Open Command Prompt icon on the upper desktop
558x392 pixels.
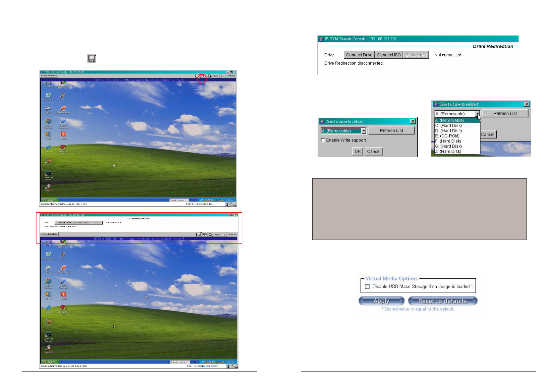[48, 174]
